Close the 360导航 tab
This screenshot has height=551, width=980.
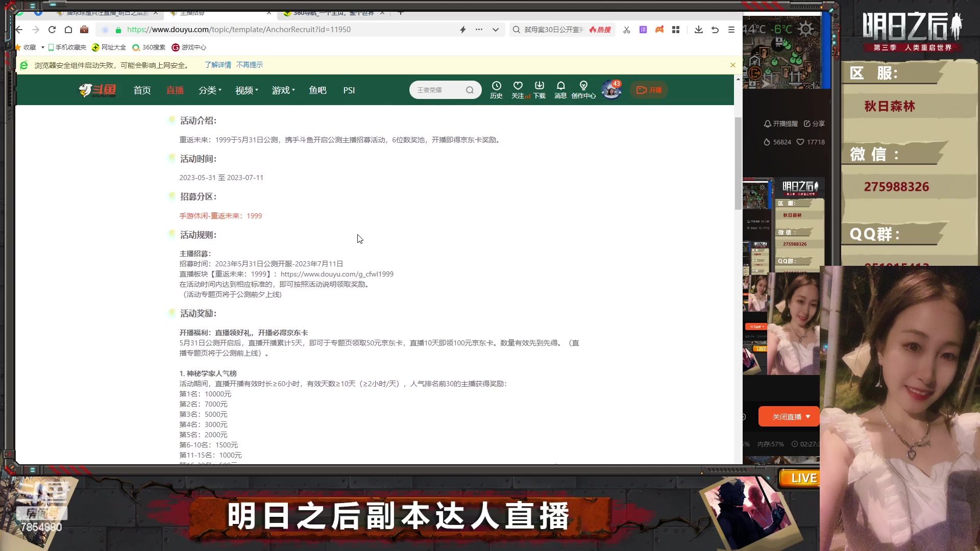(382, 13)
